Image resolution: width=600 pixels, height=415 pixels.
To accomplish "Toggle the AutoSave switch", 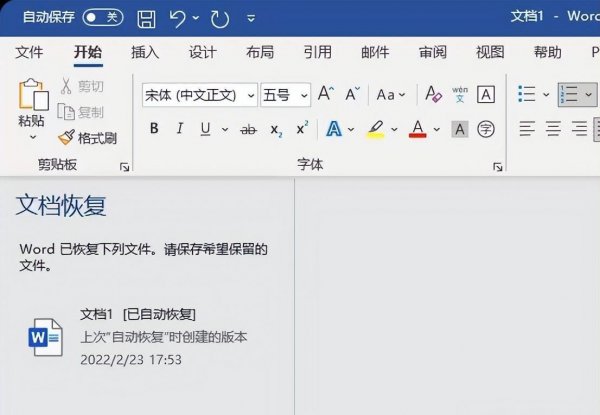I will pos(103,18).
